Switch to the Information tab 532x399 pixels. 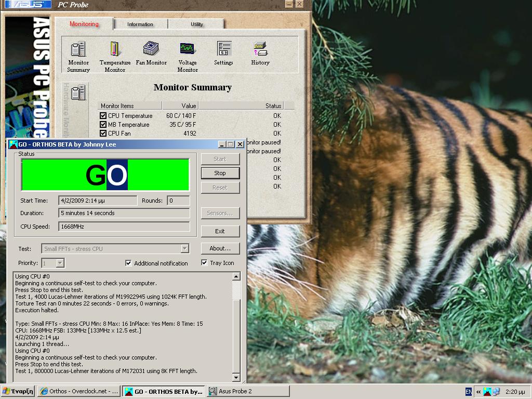(x=140, y=24)
